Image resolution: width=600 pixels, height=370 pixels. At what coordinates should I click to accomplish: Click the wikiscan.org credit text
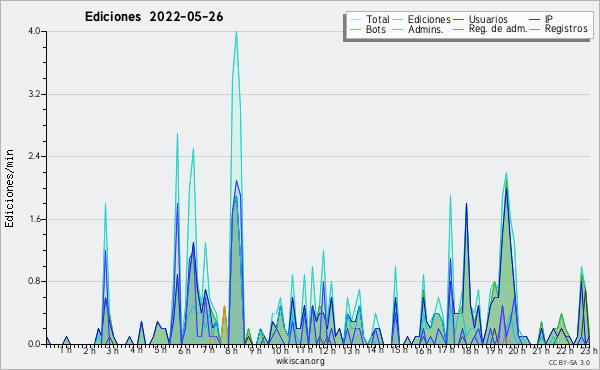point(300,361)
